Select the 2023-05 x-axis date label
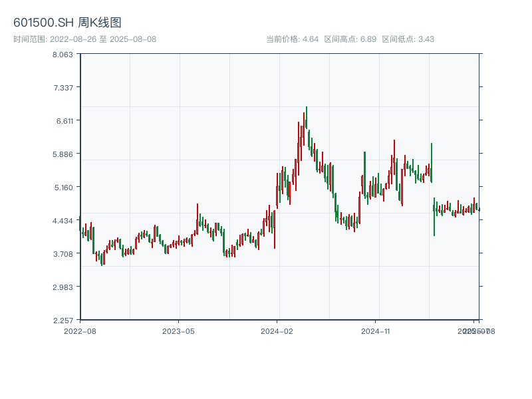 178,331
